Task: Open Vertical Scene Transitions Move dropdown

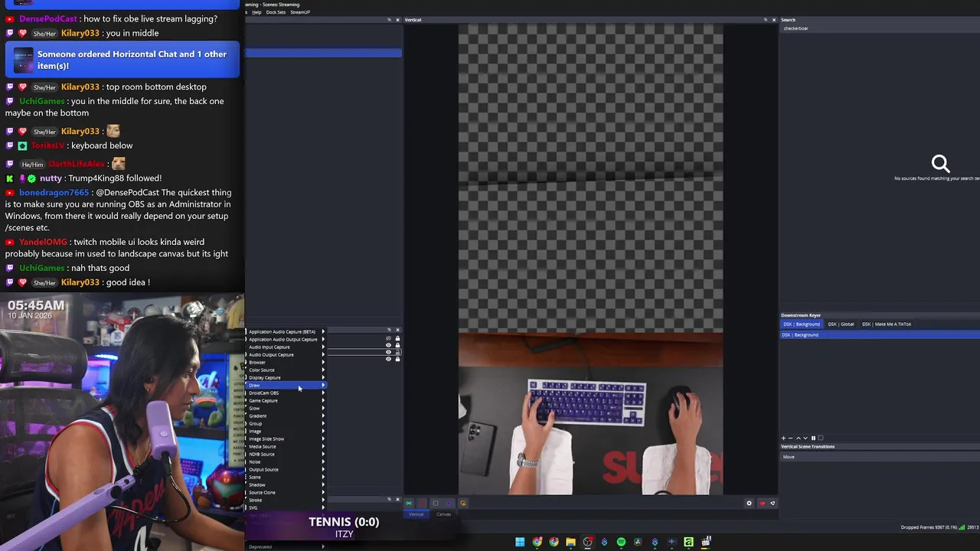Action: click(x=880, y=457)
